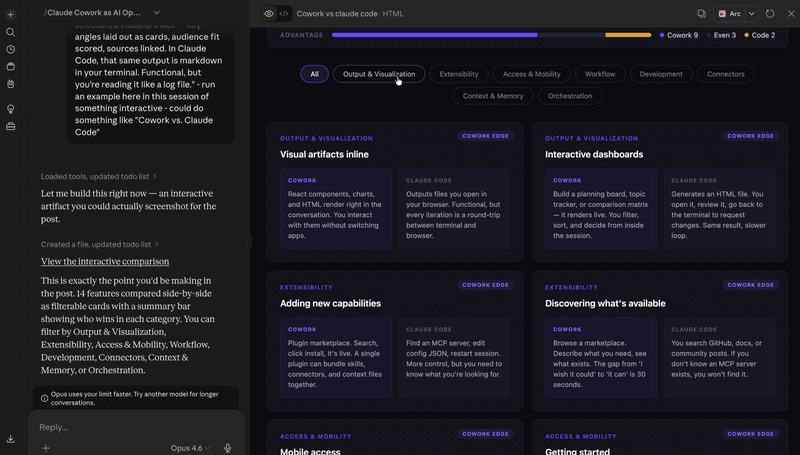This screenshot has height=455, width=800.
Task: Expand 'Loaded tools, updated todo list' details
Action: (x=98, y=176)
